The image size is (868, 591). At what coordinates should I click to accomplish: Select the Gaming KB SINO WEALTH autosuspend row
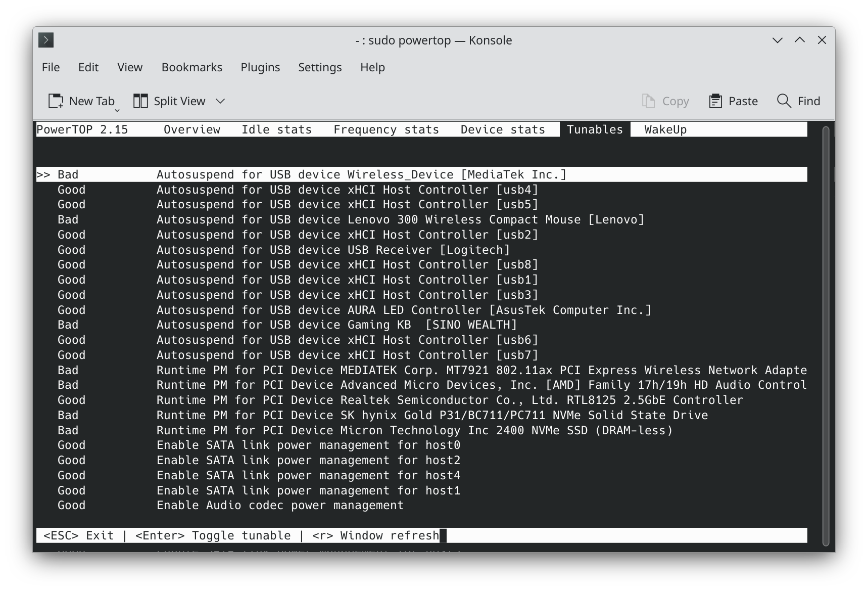tap(336, 325)
